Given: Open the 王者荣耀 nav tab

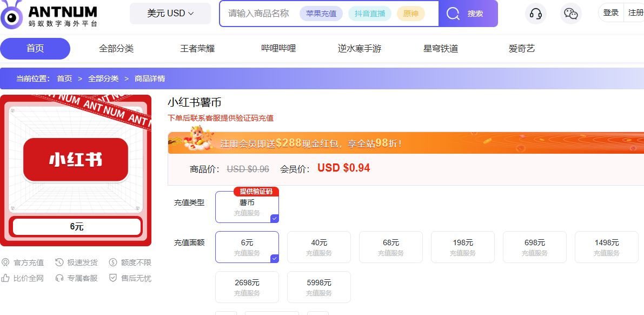Looking at the screenshot, I should click(x=197, y=49).
